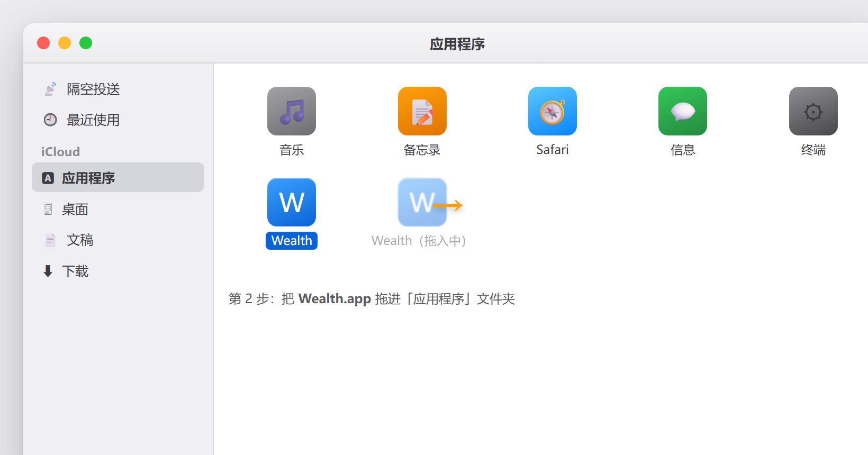Viewport: 868px width, 455px height.
Task: Click the Safari name label
Action: [553, 150]
